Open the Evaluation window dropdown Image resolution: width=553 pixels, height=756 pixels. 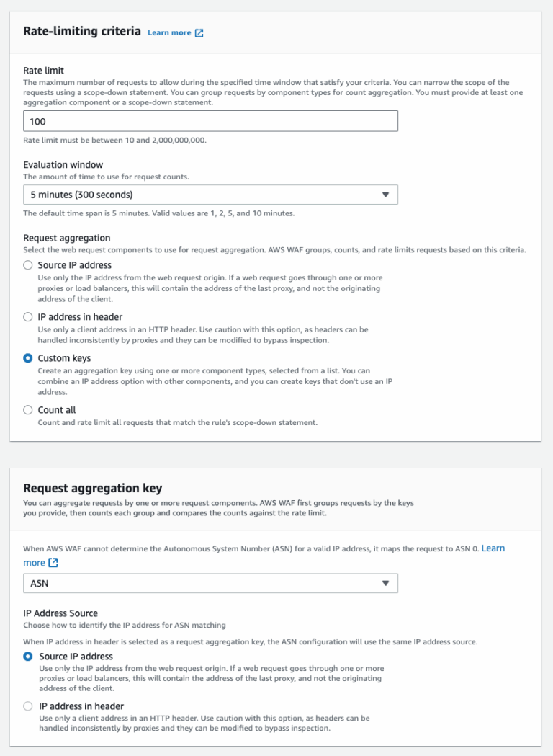coord(210,194)
